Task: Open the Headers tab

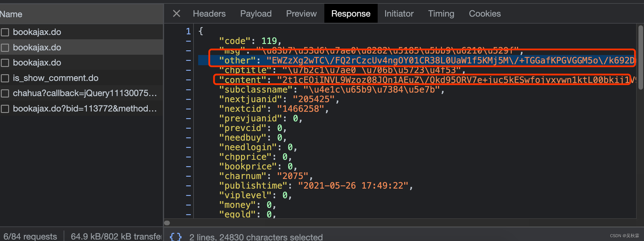Action: [x=209, y=13]
